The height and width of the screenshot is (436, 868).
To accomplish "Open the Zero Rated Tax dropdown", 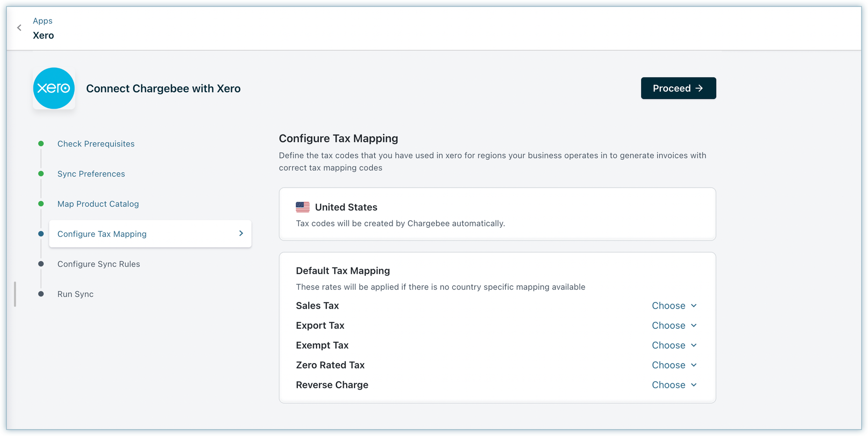I will [x=674, y=365].
